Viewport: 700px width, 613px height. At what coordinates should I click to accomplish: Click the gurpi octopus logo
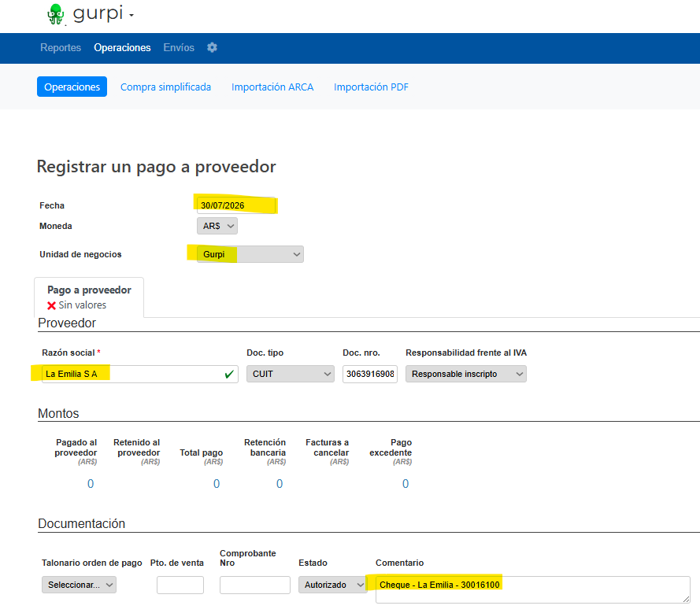click(56, 14)
